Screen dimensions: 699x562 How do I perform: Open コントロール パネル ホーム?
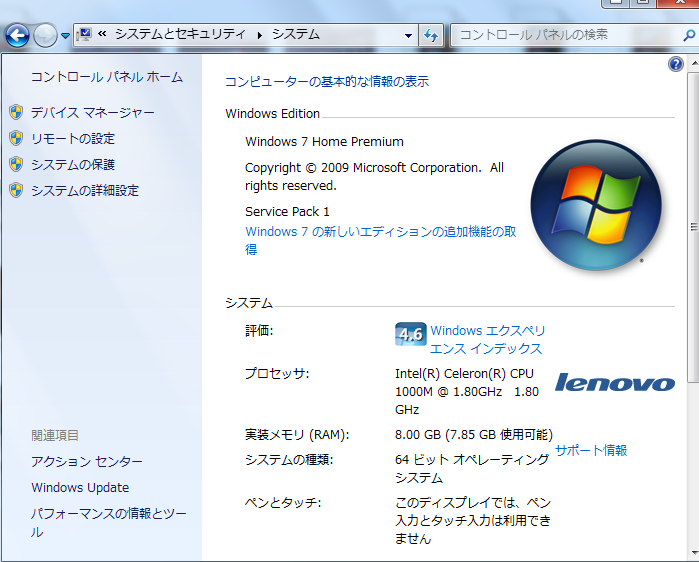coord(106,77)
